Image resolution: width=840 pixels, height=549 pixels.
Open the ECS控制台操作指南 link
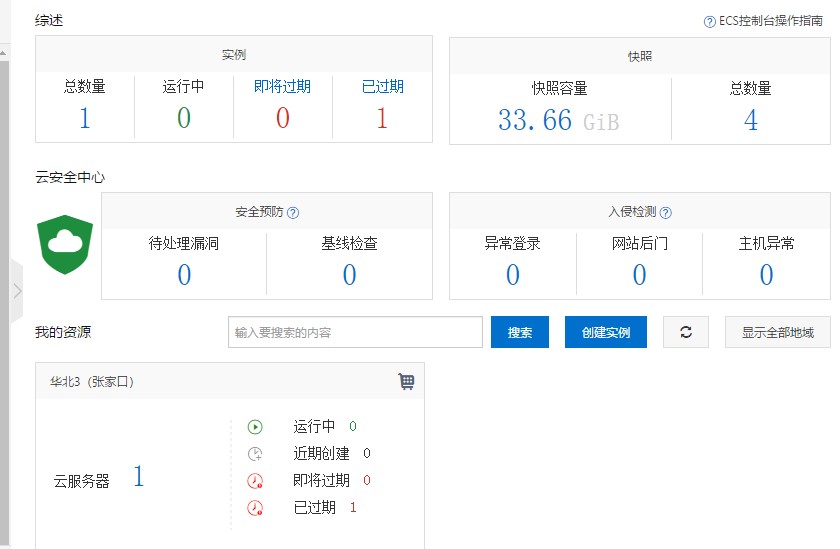(x=770, y=21)
